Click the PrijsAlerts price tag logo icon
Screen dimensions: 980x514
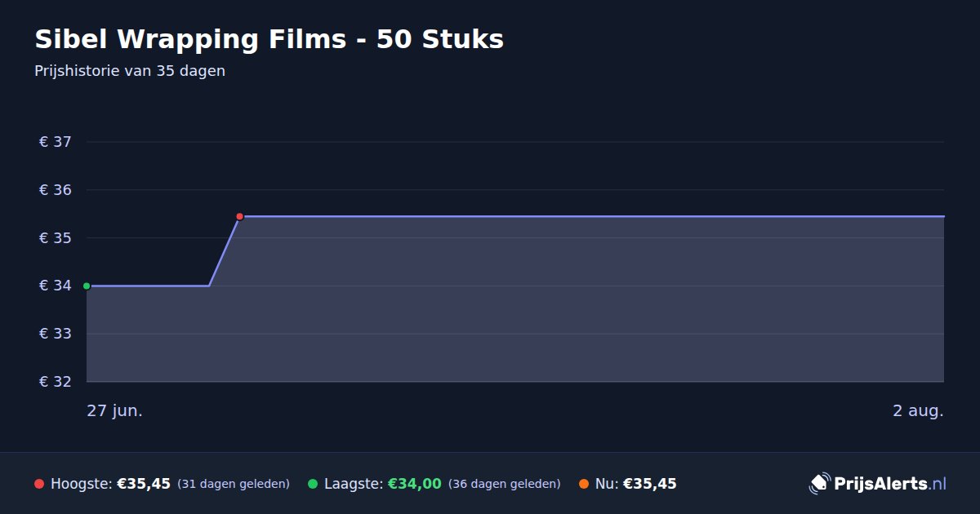coord(819,484)
